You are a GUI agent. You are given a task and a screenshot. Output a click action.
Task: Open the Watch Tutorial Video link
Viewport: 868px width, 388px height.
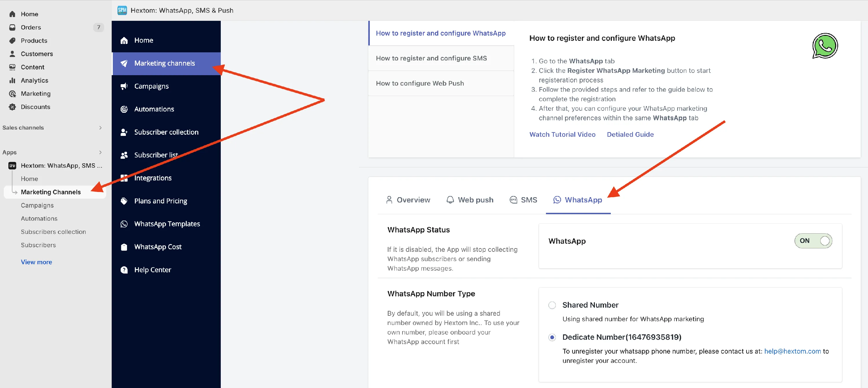pos(562,134)
